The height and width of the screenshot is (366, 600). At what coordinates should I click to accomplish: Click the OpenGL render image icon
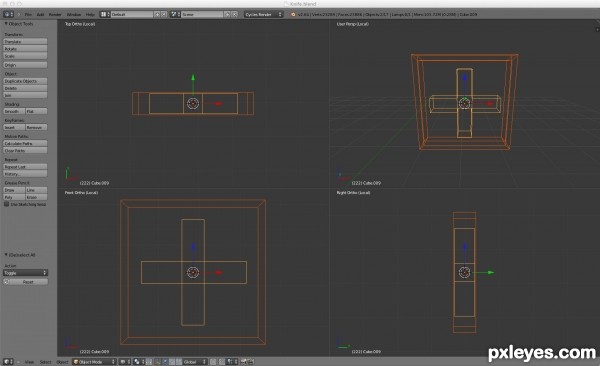(244, 361)
